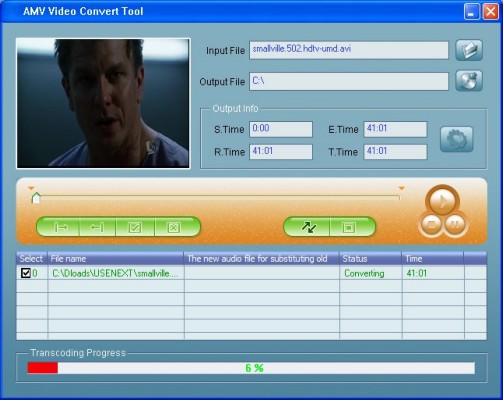The image size is (503, 400).
Task: Click the T.Time field
Action: pos(395,152)
